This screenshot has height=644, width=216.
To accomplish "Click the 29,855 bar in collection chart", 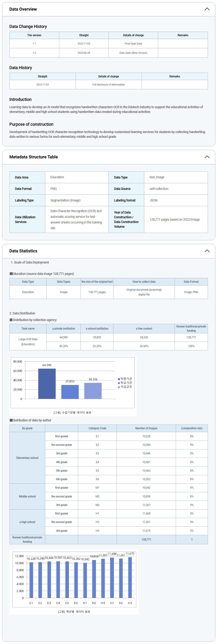I will [x=70, y=392].
